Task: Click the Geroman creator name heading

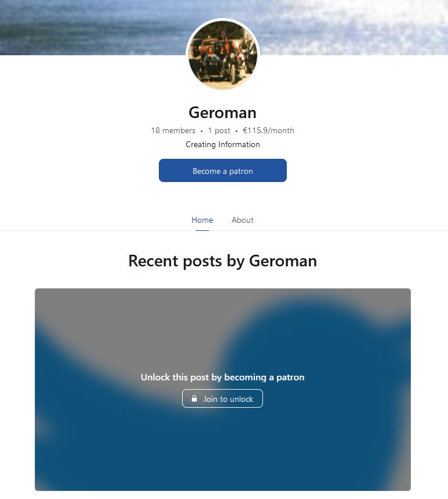Action: tap(223, 112)
